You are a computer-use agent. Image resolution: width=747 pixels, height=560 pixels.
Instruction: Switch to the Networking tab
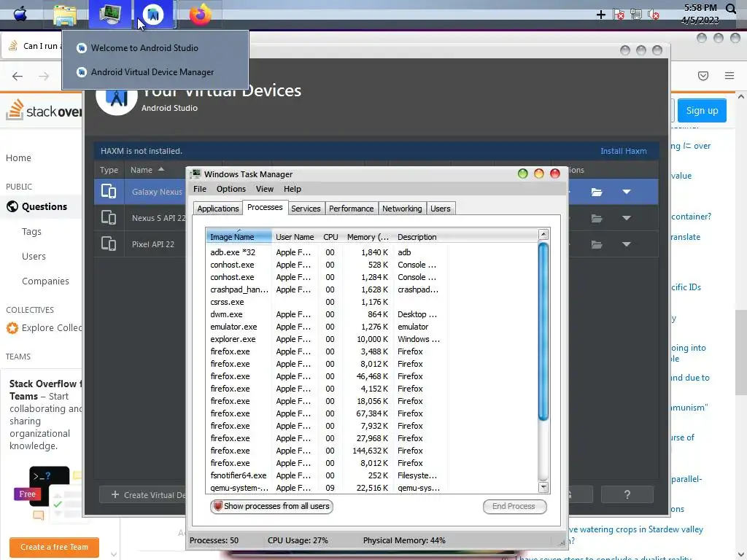click(x=402, y=209)
